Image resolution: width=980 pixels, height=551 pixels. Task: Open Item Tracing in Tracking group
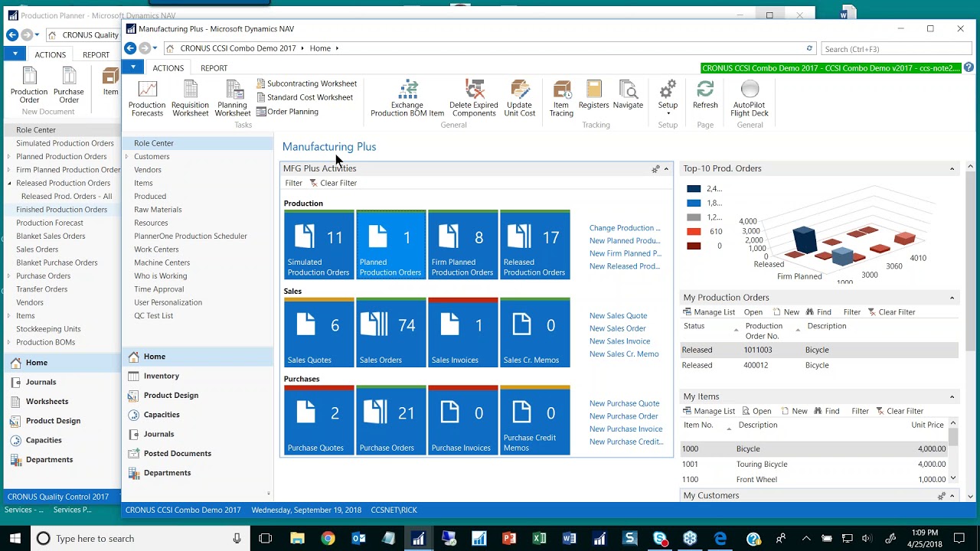click(x=561, y=98)
